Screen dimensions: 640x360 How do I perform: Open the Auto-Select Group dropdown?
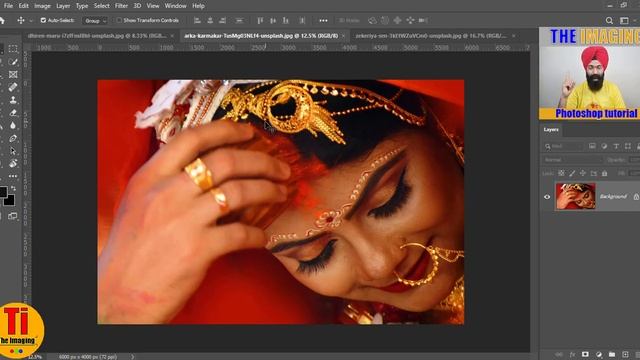pyautogui.click(x=95, y=20)
